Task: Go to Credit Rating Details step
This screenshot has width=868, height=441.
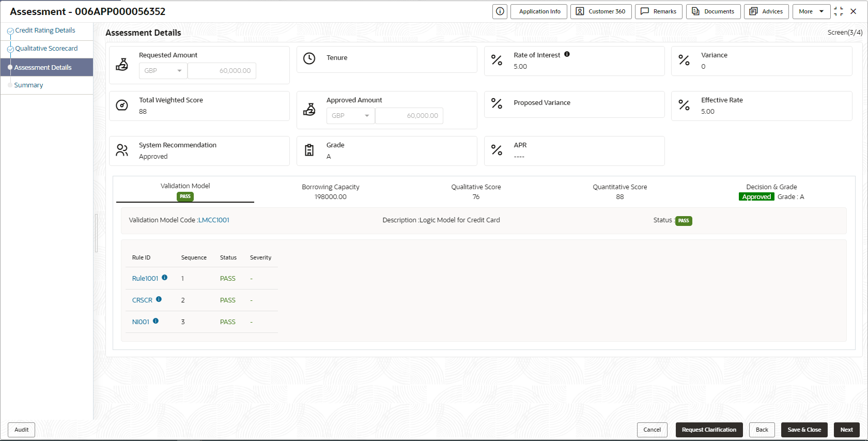Action: pos(45,31)
